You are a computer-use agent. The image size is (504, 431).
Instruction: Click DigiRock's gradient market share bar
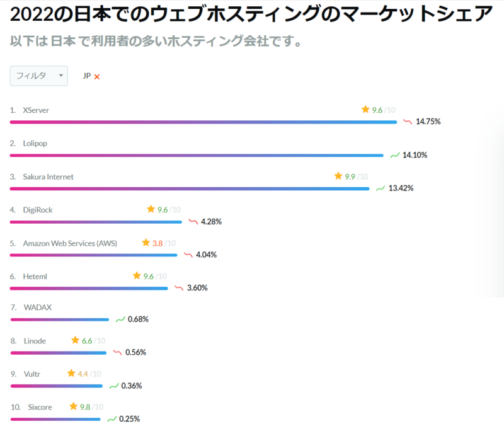coord(94,221)
